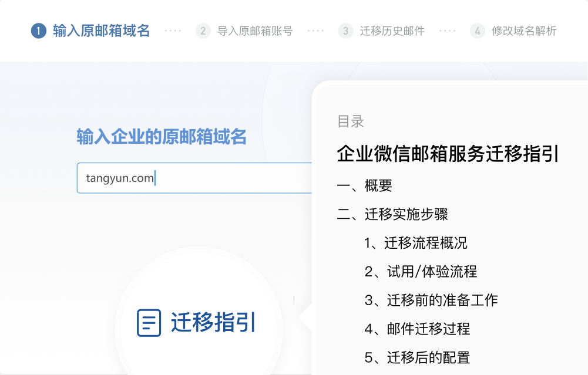Go to 1、迁移流程概况
This screenshot has height=375, width=588.
416,243
